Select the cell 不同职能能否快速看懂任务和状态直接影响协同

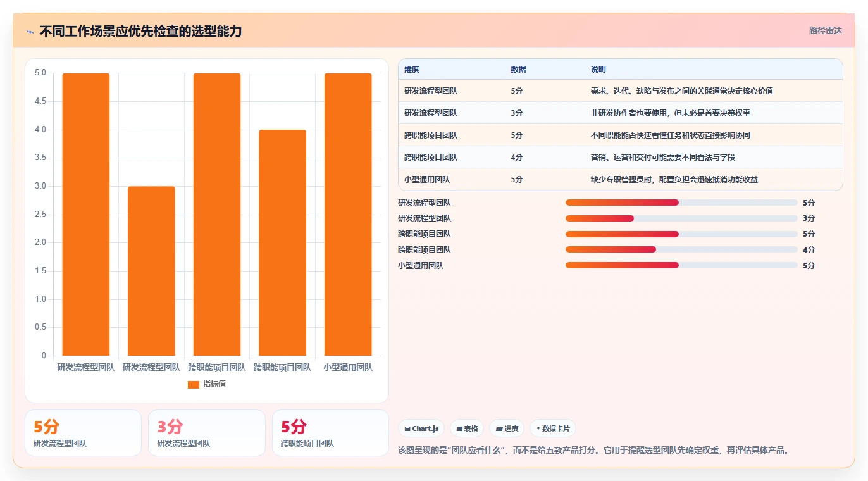[671, 135]
